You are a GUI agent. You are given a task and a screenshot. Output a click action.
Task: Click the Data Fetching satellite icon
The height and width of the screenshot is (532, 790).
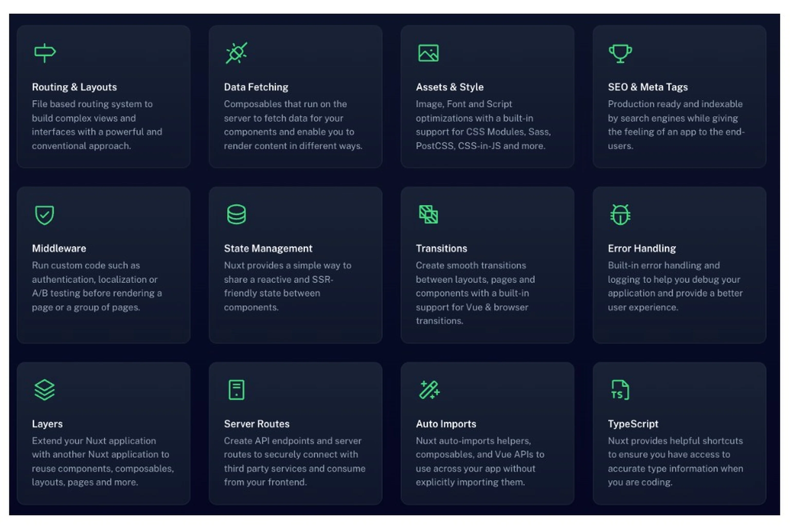pos(236,53)
